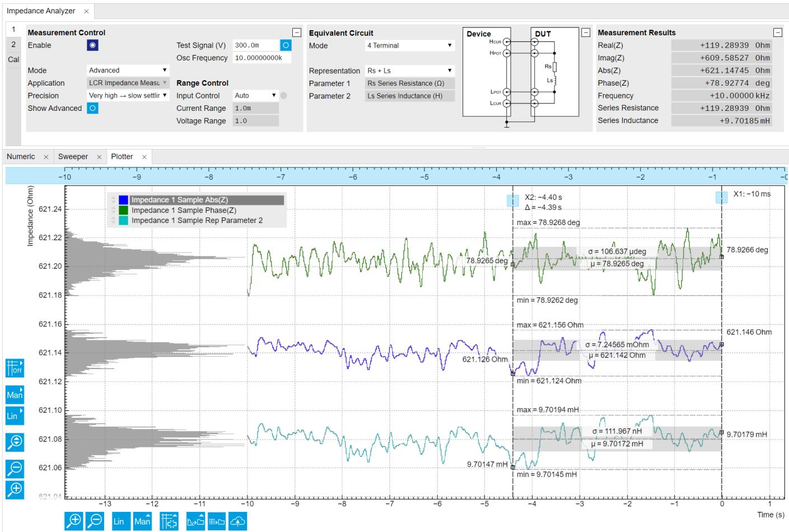Click the blue Abs(Z) legend color swatch
Viewport: 789px width, 532px height.
click(x=124, y=200)
